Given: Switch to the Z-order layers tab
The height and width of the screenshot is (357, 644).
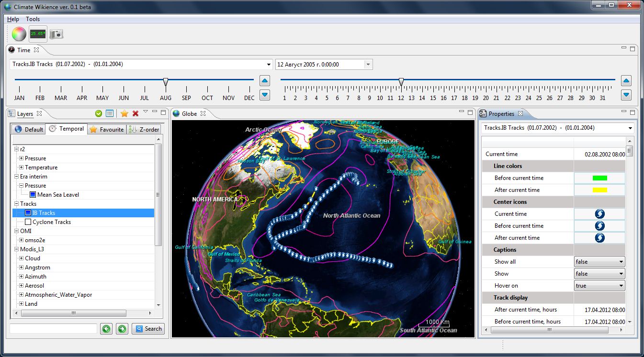Looking at the screenshot, I should coord(144,129).
